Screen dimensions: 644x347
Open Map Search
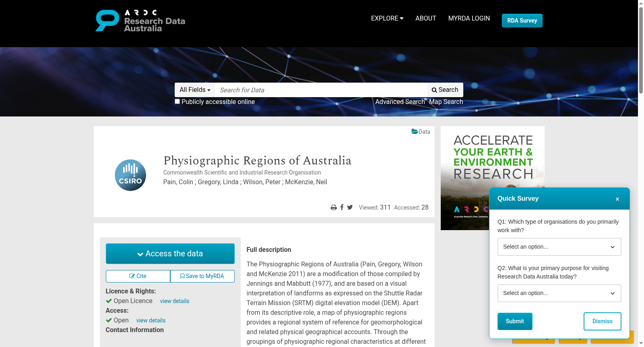coord(446,102)
